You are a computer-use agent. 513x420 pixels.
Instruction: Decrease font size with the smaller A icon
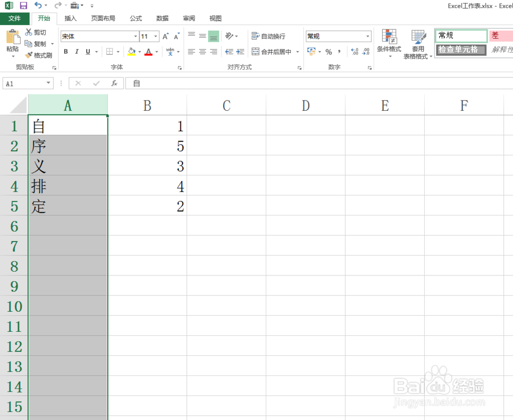click(176, 36)
